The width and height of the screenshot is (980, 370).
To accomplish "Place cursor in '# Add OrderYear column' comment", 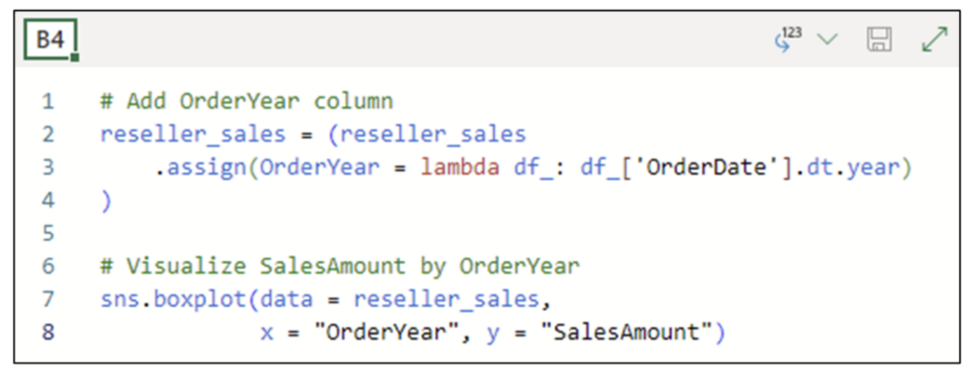I will pyautogui.click(x=247, y=101).
